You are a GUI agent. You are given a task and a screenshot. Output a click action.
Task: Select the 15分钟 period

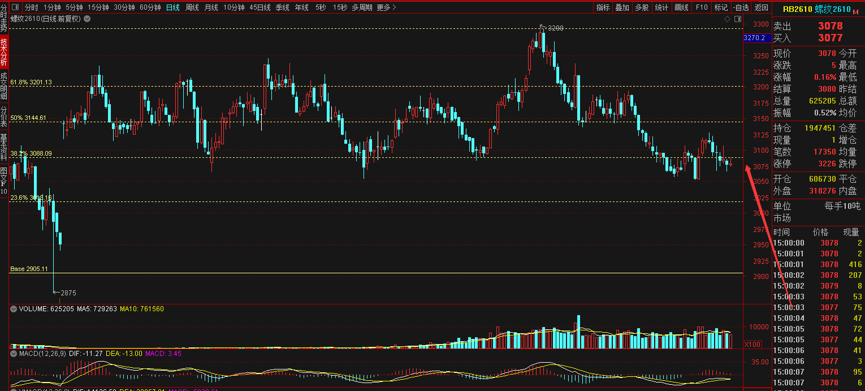98,8
